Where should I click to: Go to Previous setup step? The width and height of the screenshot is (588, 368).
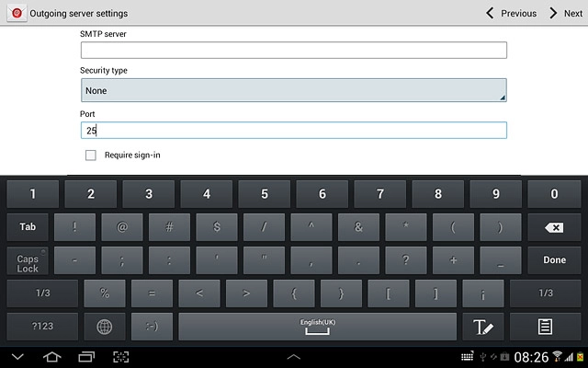click(x=511, y=13)
